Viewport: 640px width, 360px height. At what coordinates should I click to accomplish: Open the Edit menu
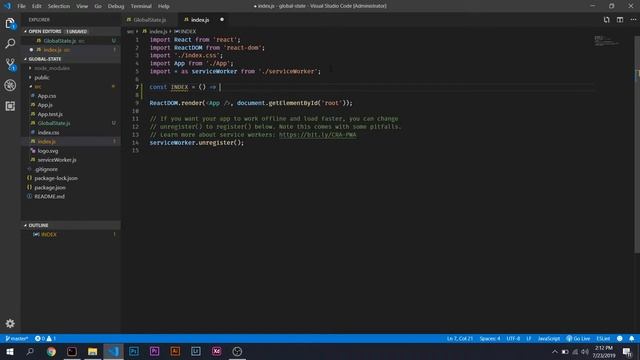[37, 6]
